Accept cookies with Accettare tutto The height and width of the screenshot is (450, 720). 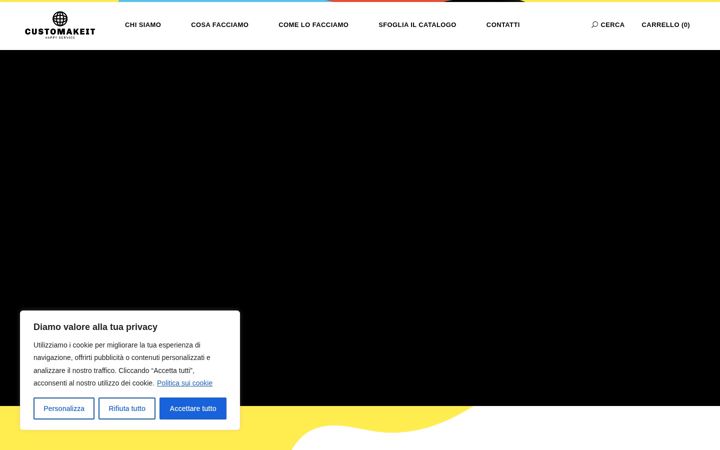[x=193, y=408]
